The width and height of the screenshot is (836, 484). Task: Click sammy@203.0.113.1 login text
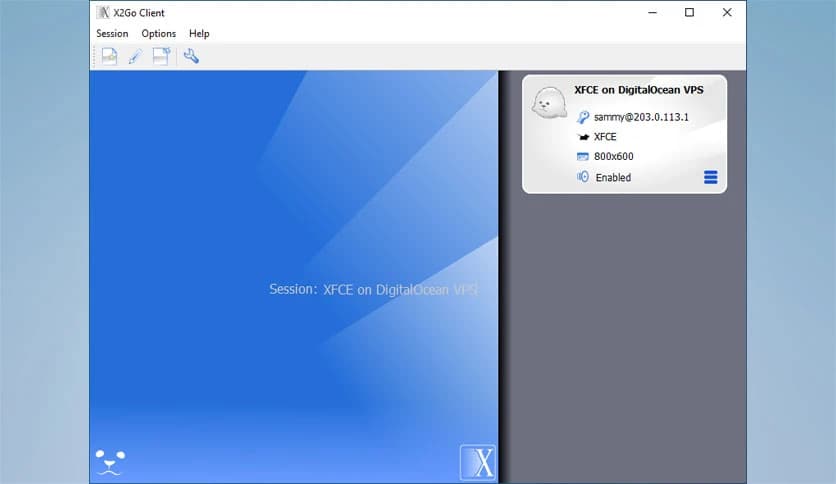(641, 117)
